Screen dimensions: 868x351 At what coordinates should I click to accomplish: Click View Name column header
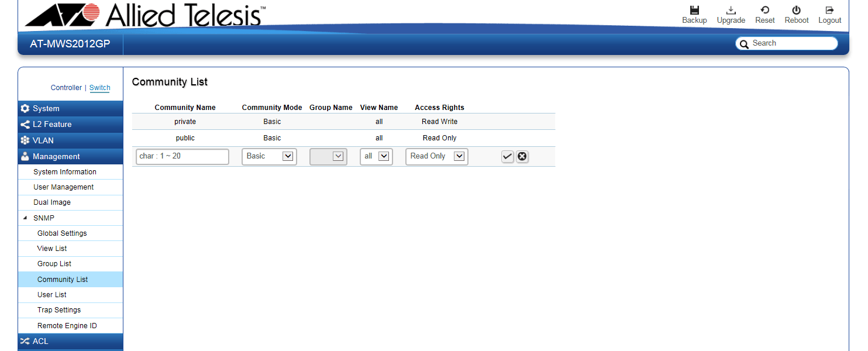click(378, 108)
